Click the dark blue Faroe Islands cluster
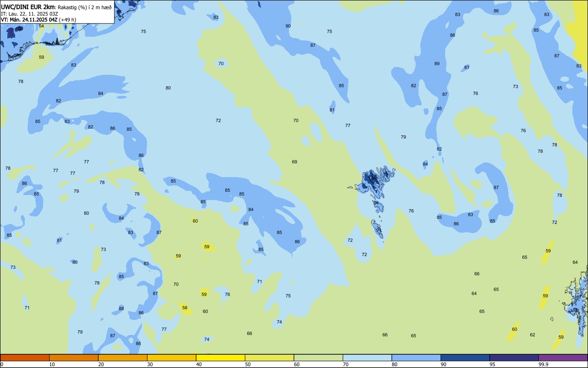Image resolution: width=588 pixels, height=368 pixels. [x=372, y=180]
